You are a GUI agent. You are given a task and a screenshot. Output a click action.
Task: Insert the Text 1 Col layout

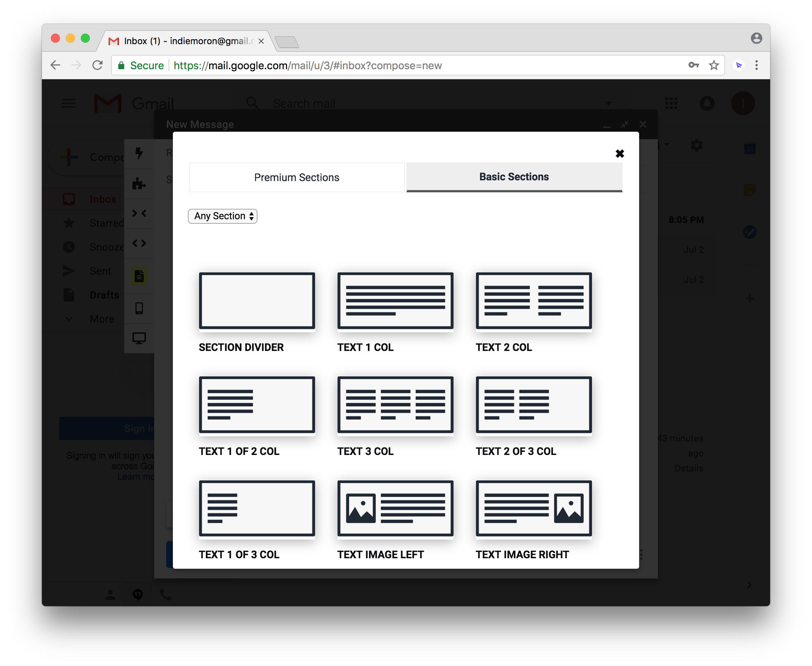pos(395,301)
